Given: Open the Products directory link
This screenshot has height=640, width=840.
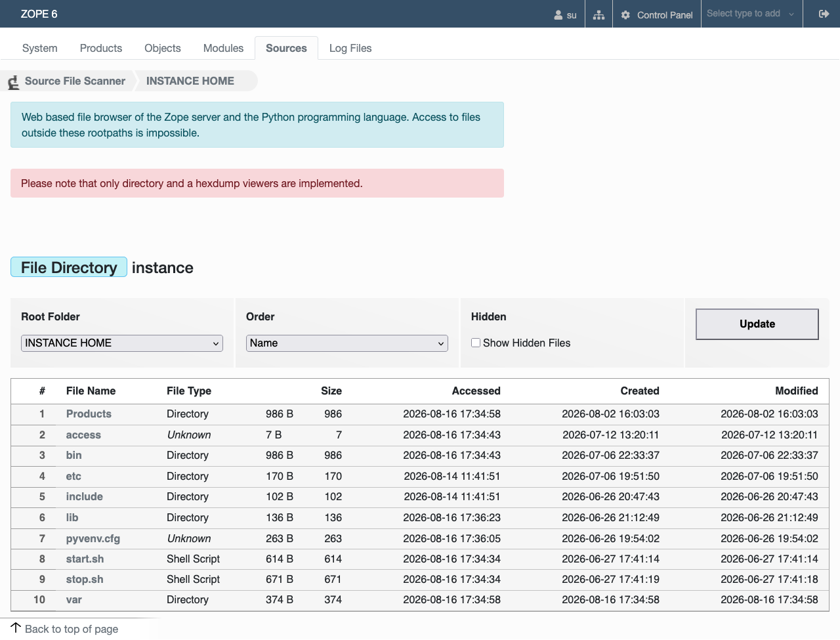Looking at the screenshot, I should click(x=89, y=414).
